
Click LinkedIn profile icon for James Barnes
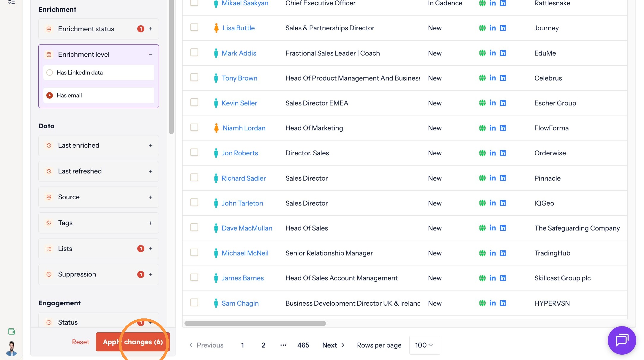(x=493, y=278)
